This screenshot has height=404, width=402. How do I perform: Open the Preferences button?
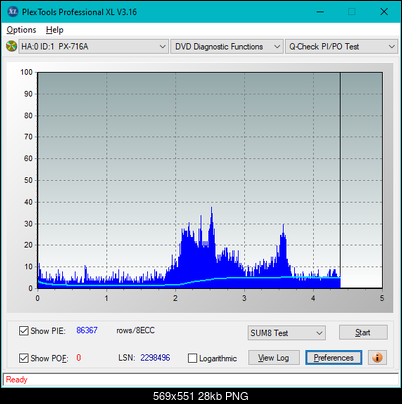point(333,358)
